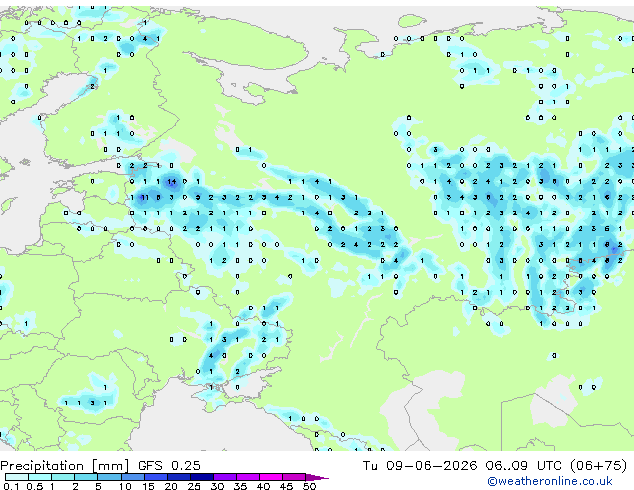Click the 0.5–1 mm legend color swatch
634x490 pixels.
pyautogui.click(x=40, y=477)
